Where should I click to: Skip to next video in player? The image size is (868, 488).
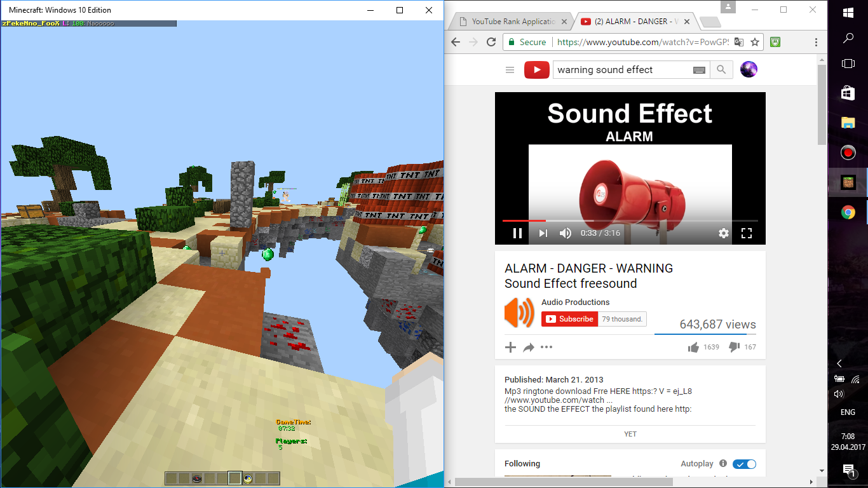543,233
